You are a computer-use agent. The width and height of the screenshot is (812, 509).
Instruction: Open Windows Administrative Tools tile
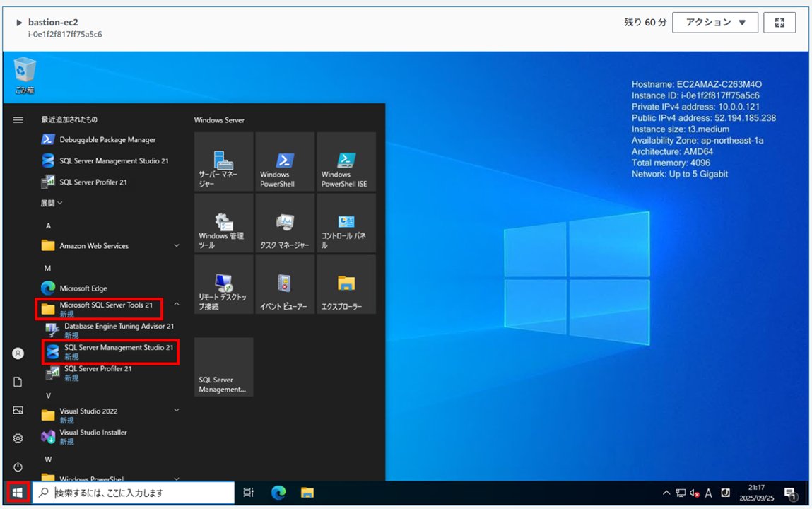click(224, 223)
